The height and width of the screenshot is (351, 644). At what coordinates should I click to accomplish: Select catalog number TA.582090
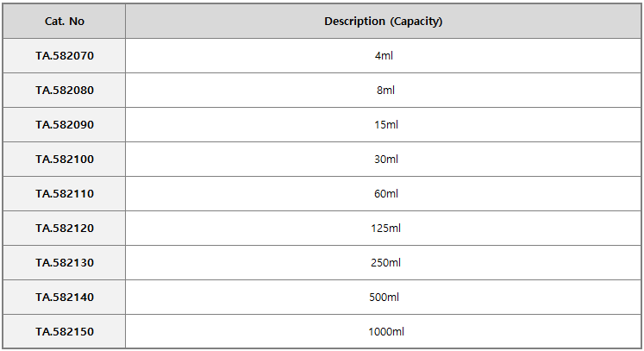(x=65, y=125)
